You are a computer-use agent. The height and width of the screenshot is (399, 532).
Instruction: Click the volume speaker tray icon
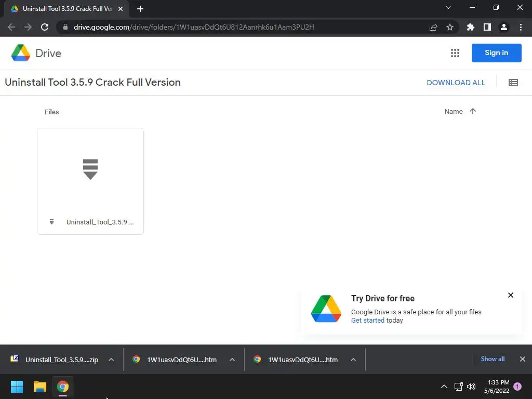[471, 387]
